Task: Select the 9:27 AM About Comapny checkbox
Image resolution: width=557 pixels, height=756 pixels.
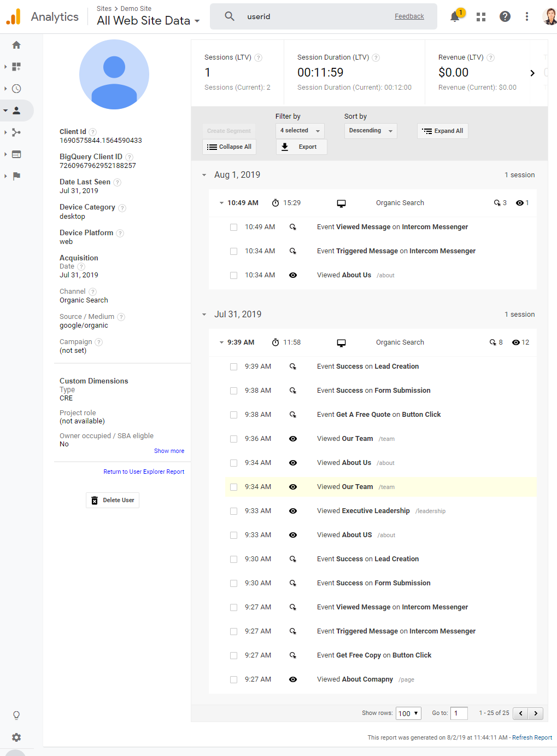Action: pyautogui.click(x=233, y=679)
